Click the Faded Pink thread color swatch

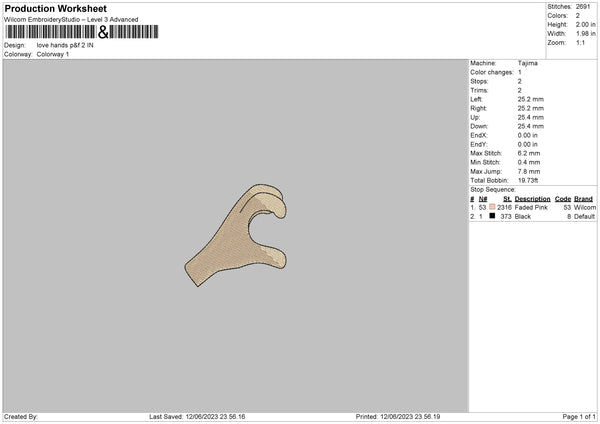pos(492,207)
